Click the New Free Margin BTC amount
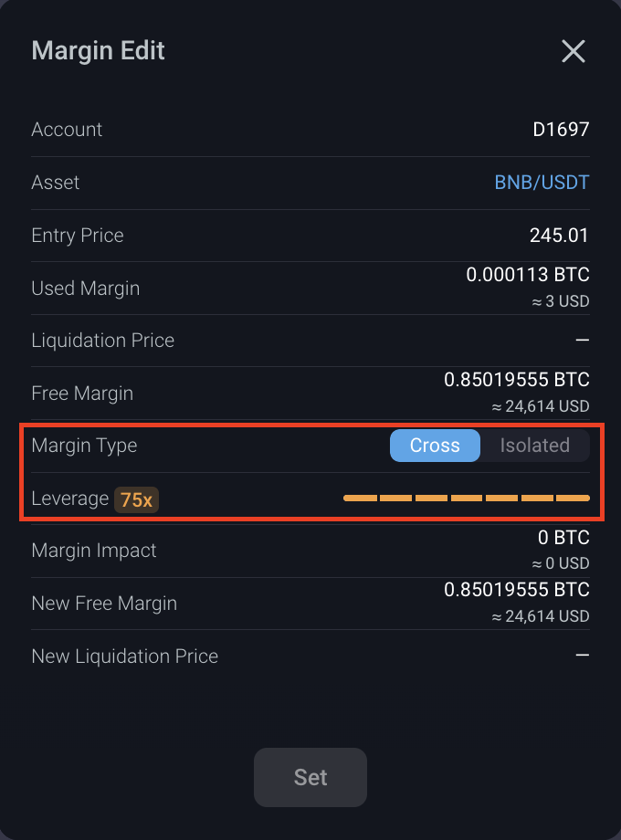Viewport: 621px width, 840px height. tap(517, 590)
